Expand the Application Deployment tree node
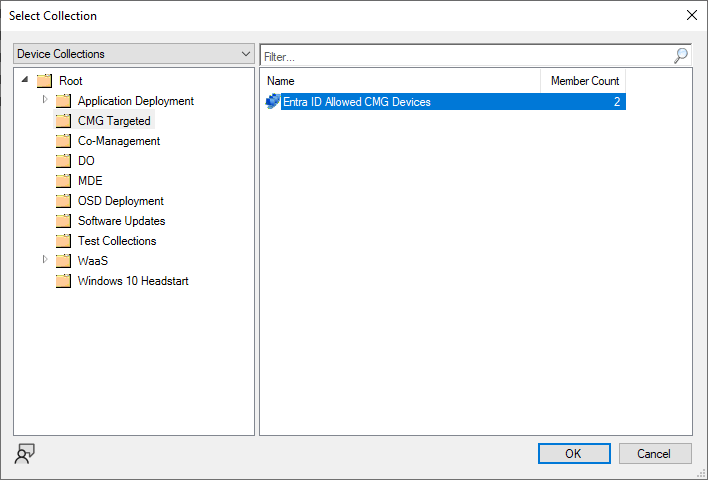 pos(45,100)
